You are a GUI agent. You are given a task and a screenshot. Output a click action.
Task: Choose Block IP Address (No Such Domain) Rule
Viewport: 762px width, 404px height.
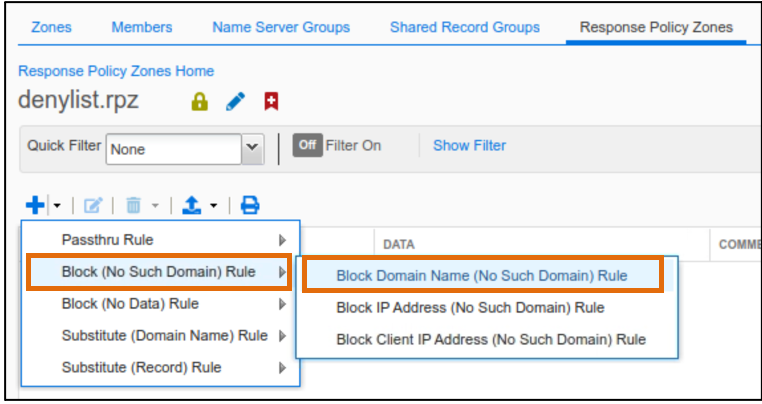coord(470,308)
